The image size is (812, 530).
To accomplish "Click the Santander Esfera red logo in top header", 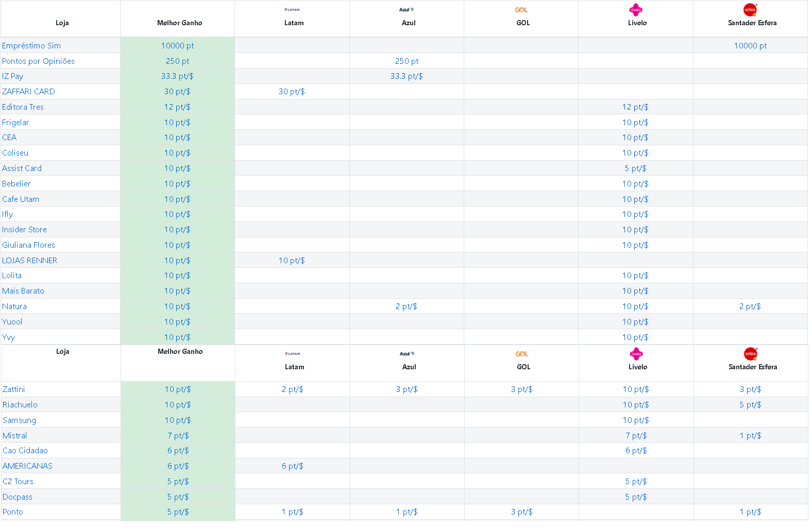I will pos(750,10).
